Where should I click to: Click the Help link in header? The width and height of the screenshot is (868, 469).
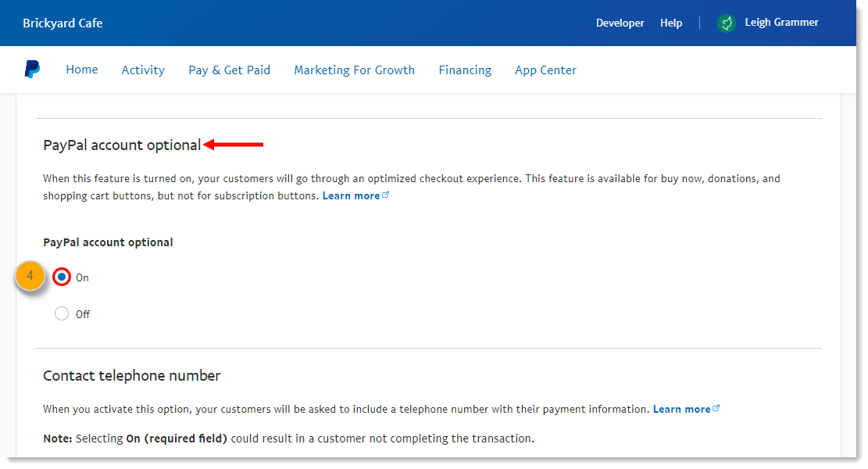pos(671,23)
